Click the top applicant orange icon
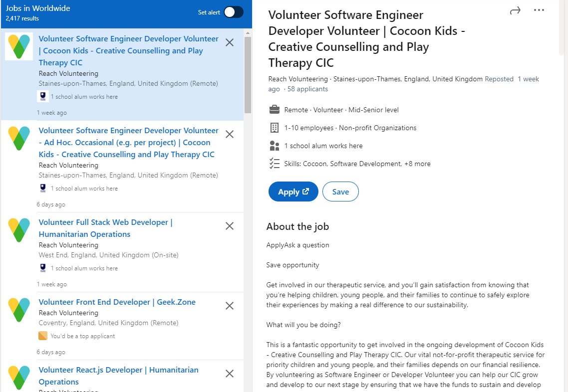 43,336
